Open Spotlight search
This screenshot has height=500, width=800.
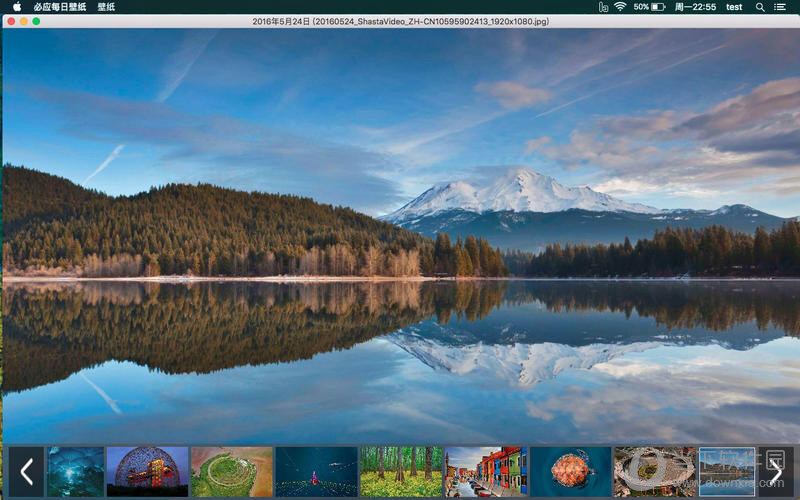(760, 7)
